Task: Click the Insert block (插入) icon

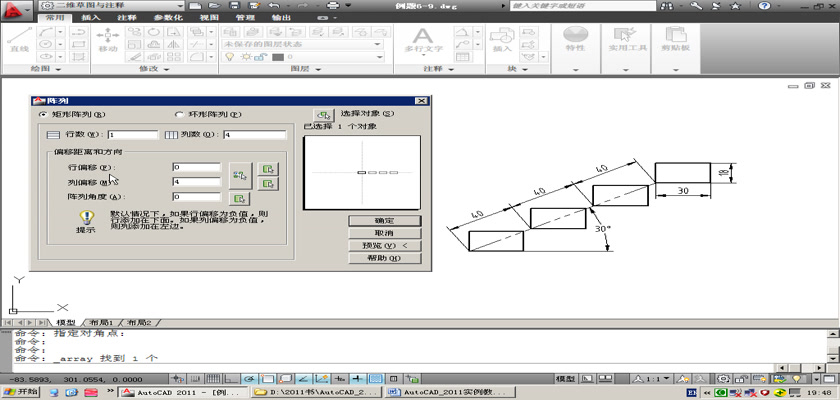Action: coord(502,41)
